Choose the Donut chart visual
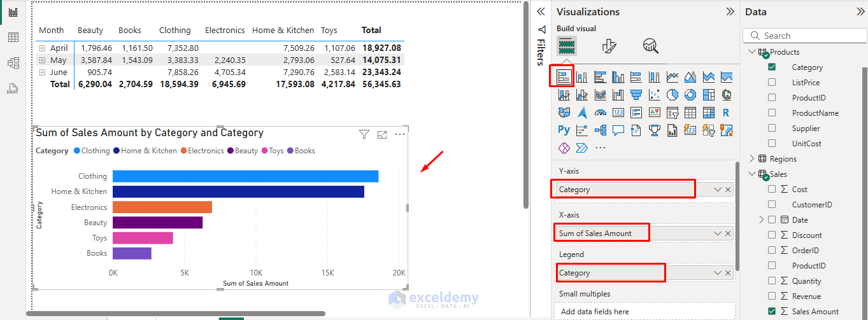The image size is (868, 320). (690, 95)
